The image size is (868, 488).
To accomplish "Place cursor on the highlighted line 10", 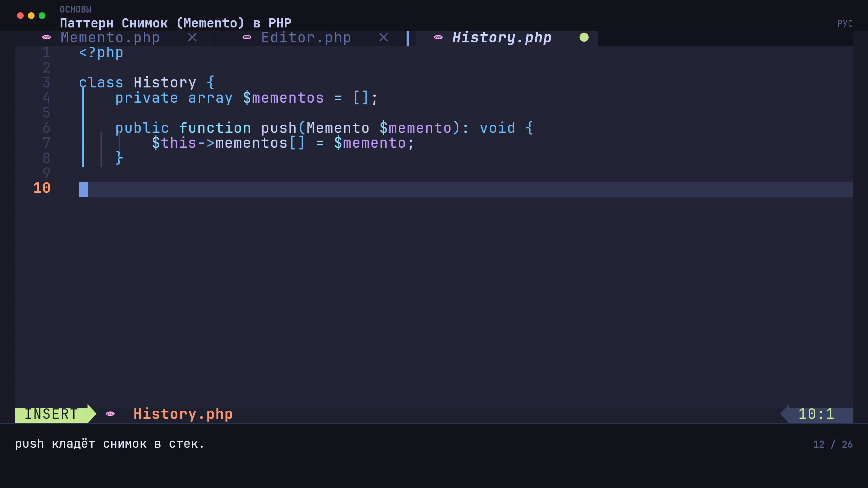I will tap(466, 189).
